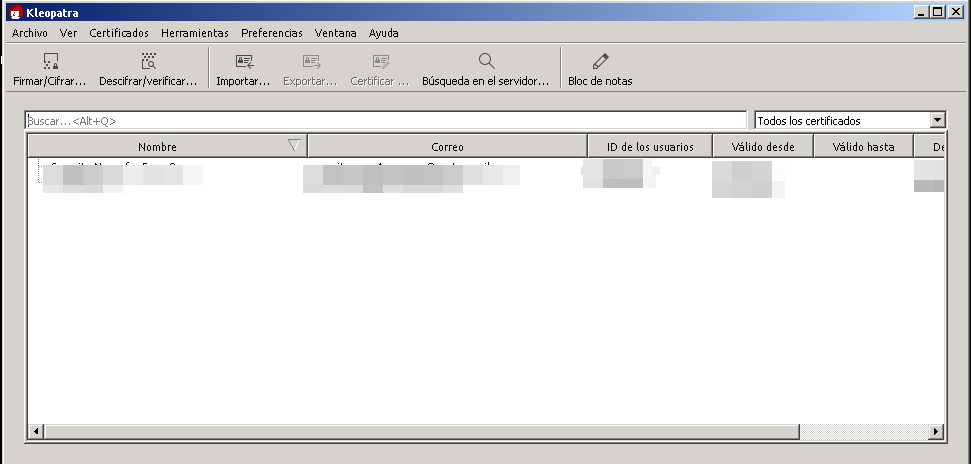Image resolution: width=971 pixels, height=464 pixels.
Task: Sort by Válido desde column header
Action: pyautogui.click(x=763, y=147)
